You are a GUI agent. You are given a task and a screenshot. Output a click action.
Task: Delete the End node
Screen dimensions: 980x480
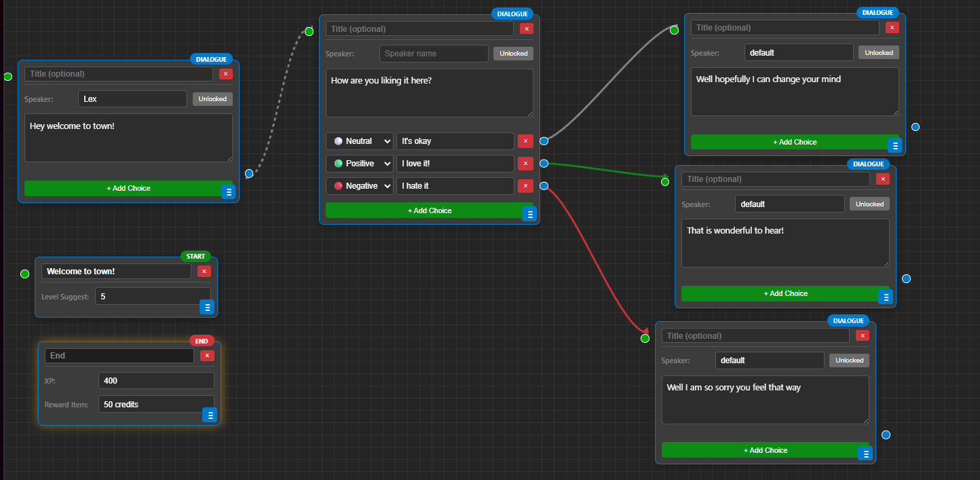click(207, 356)
